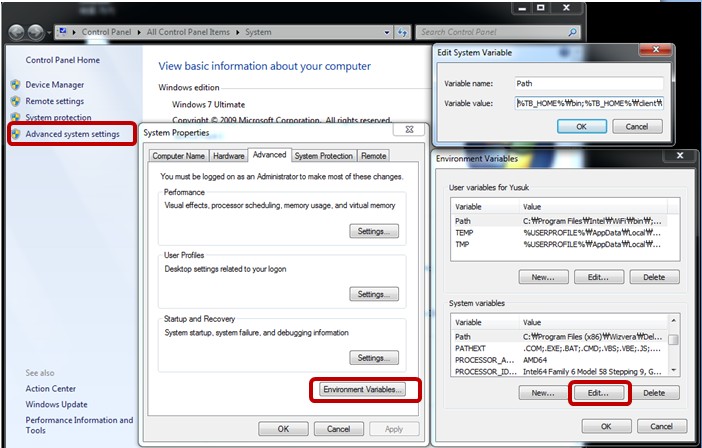Click the Advanced system settings shield icon
702x448 pixels.
click(x=16, y=134)
